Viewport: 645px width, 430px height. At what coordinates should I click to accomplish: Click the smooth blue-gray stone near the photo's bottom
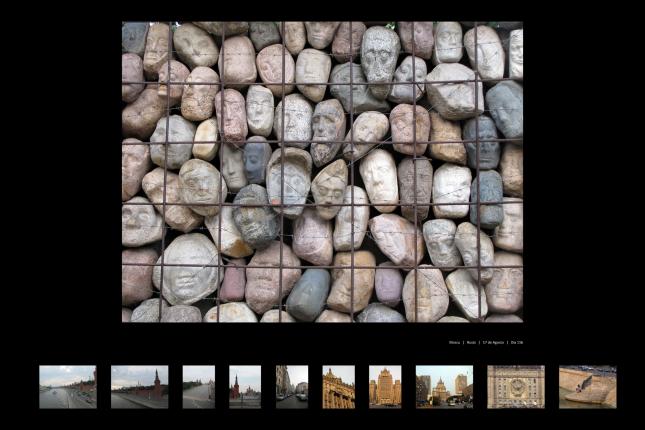tap(308, 293)
